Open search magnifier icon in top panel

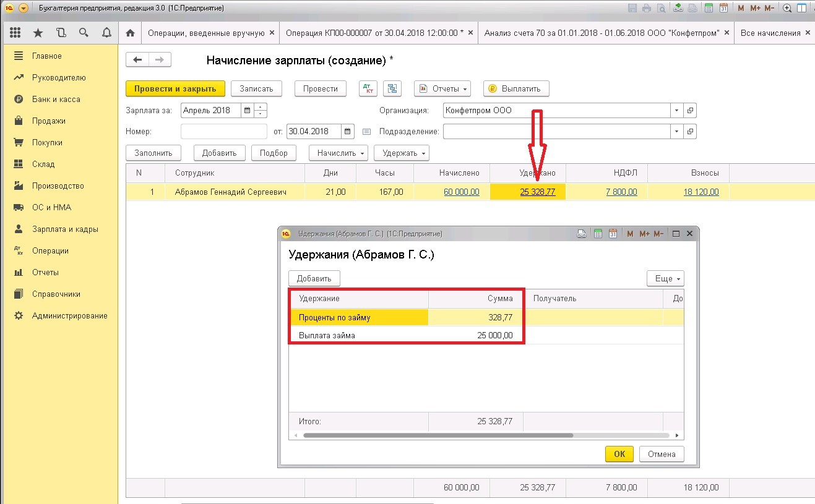pos(84,33)
